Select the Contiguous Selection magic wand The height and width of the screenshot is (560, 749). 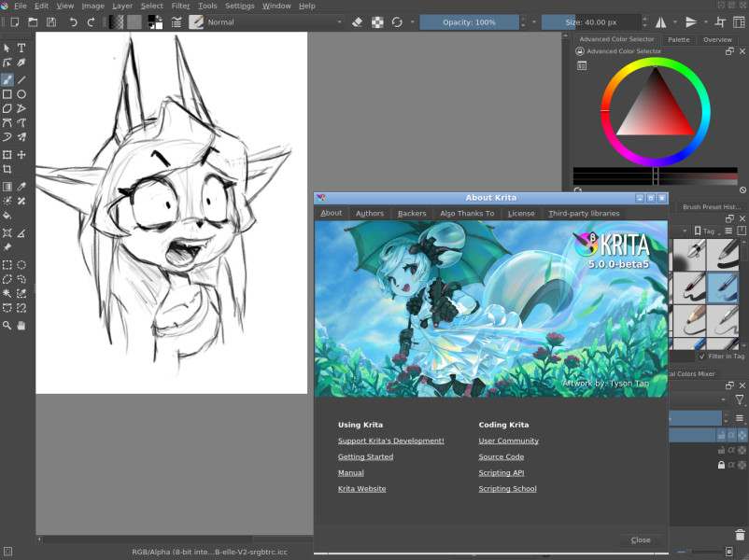(7, 294)
